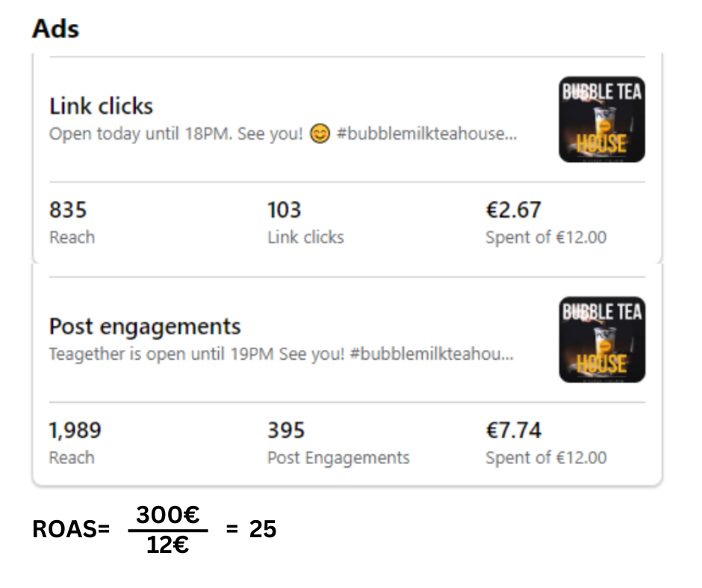This screenshot has height=588, width=702.
Task: Click the "Post engagements" ad title
Action: click(x=145, y=327)
